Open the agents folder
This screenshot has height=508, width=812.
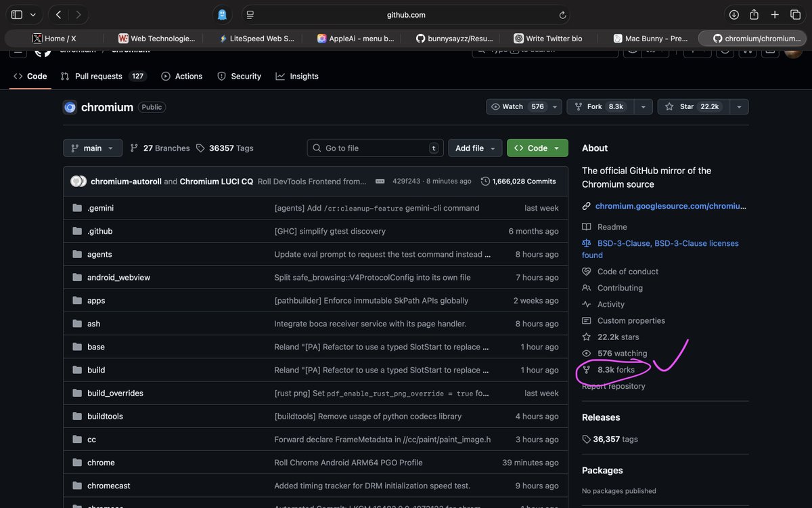pos(99,254)
